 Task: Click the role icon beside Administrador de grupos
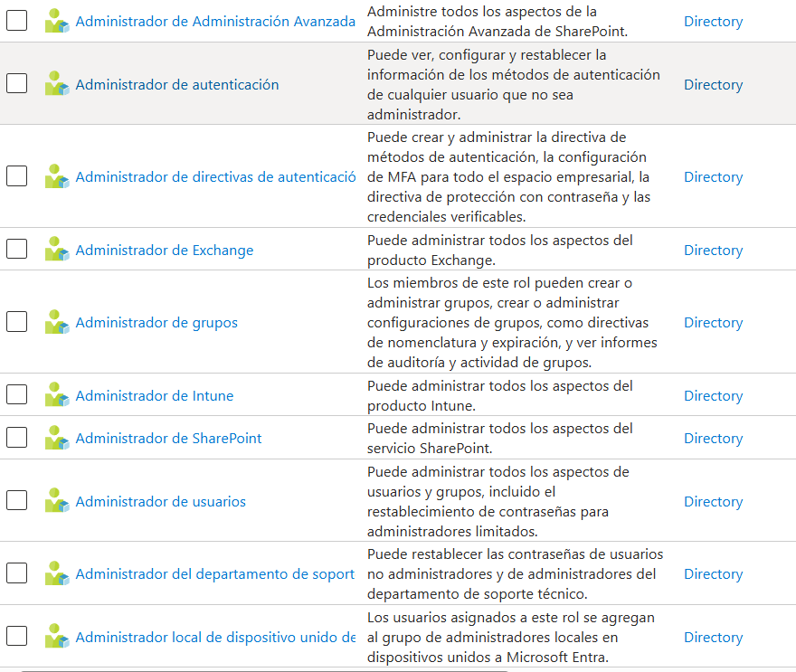click(57, 322)
